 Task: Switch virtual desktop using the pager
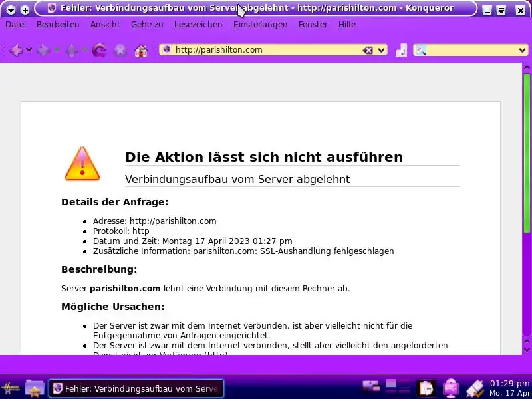tap(398, 388)
